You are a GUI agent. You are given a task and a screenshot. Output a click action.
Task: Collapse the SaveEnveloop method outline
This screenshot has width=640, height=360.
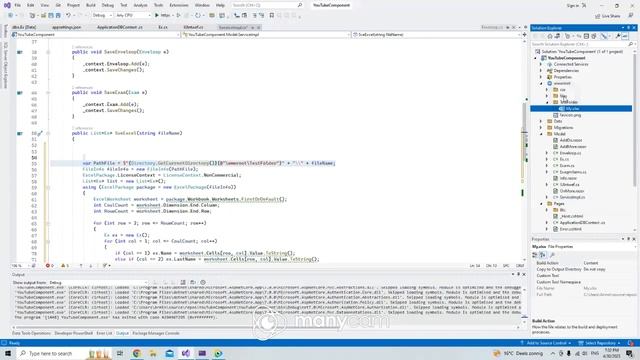[x=48, y=52]
